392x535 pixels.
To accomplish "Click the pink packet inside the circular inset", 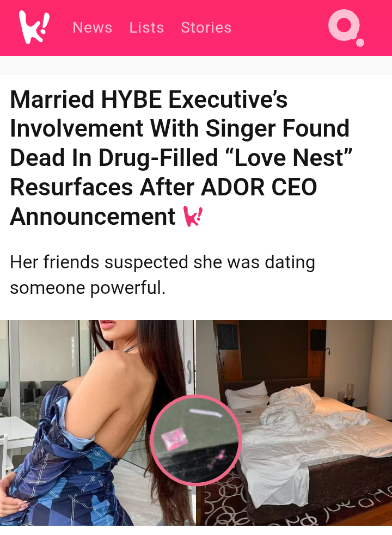I will coord(174,440).
